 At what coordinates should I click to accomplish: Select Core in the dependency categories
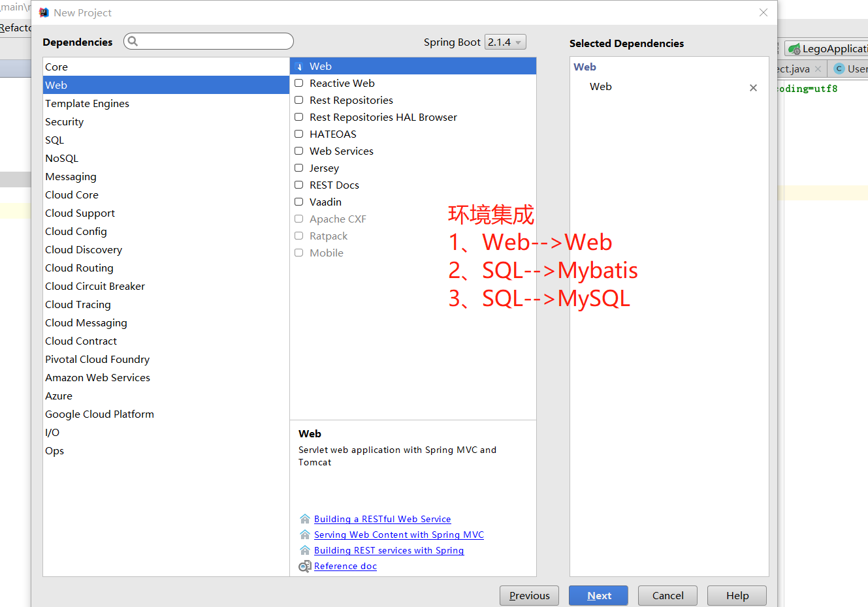point(166,67)
